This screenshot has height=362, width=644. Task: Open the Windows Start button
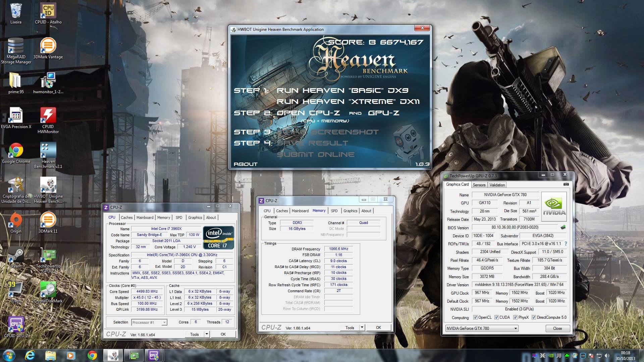coord(9,355)
